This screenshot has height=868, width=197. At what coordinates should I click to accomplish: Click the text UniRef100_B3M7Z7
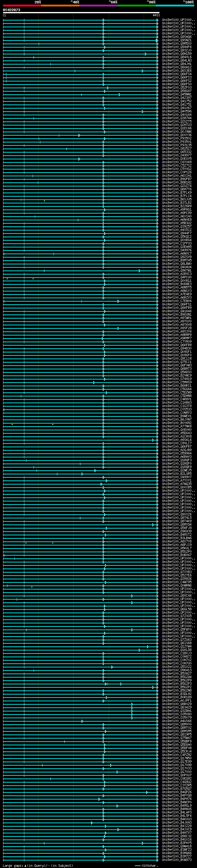[176, 857]
